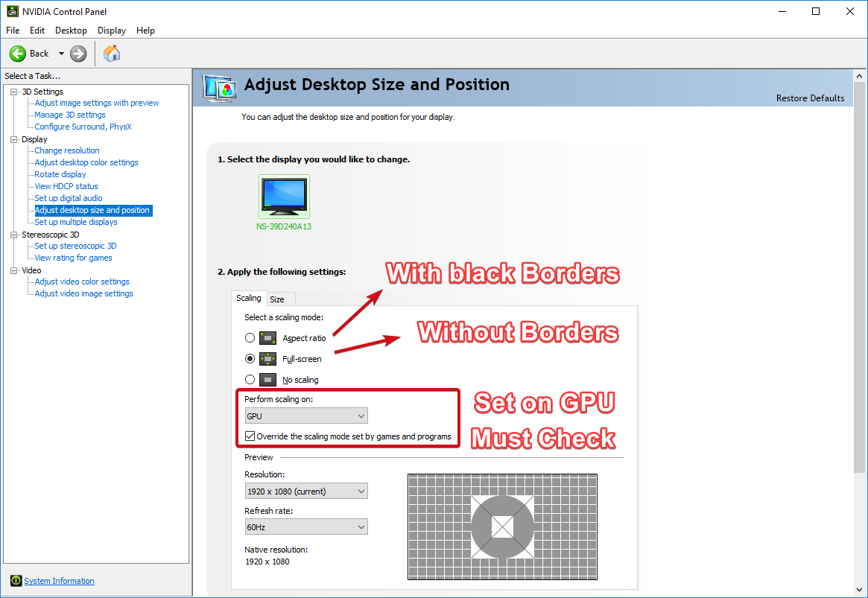Open Adjust video color settings task
Screen dimensions: 868x598
click(x=82, y=281)
